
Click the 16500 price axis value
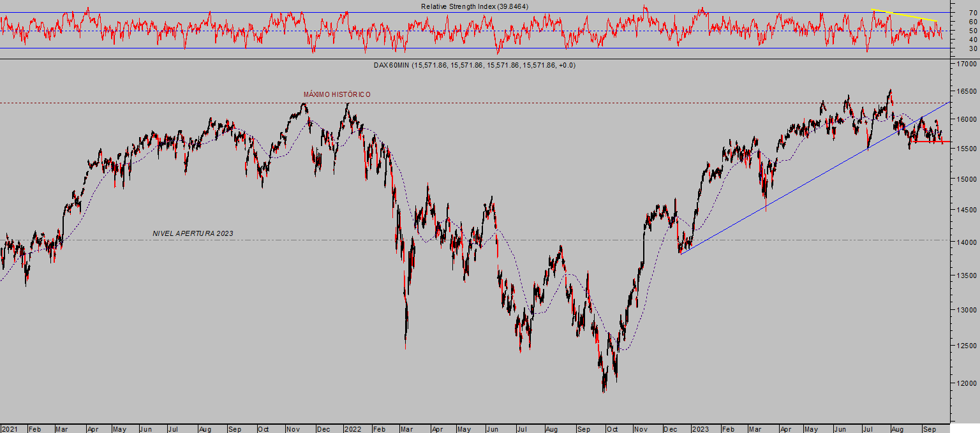(967, 92)
